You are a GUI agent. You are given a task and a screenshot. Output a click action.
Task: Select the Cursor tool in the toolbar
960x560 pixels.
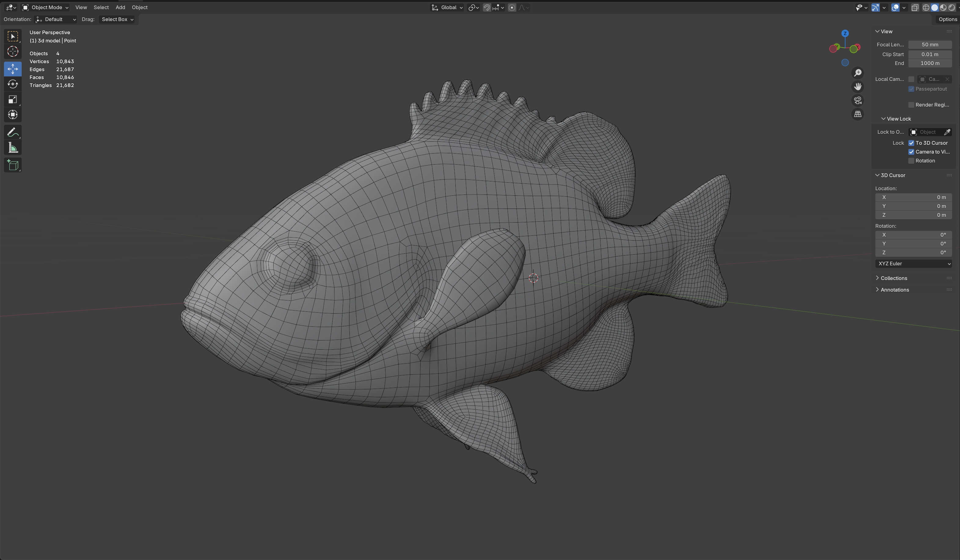click(13, 51)
